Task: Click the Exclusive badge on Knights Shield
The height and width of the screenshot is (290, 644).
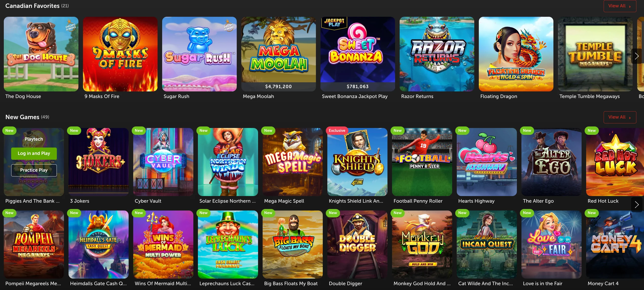Action: pos(337,131)
